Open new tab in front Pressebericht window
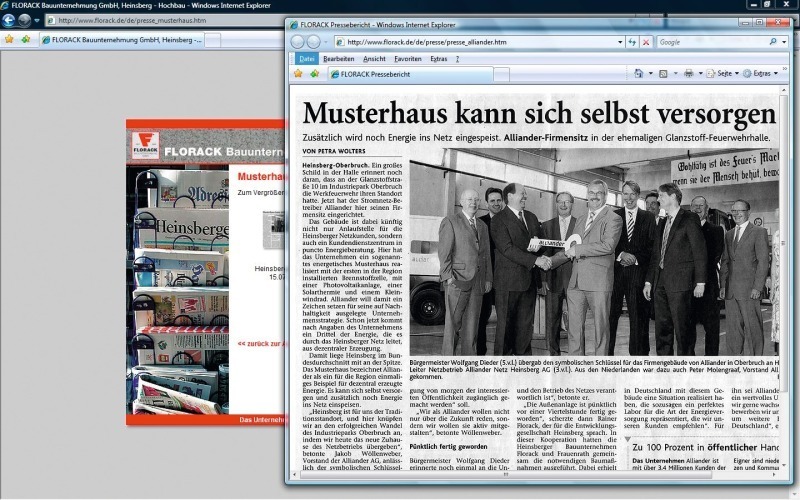800x500 pixels. [502, 74]
